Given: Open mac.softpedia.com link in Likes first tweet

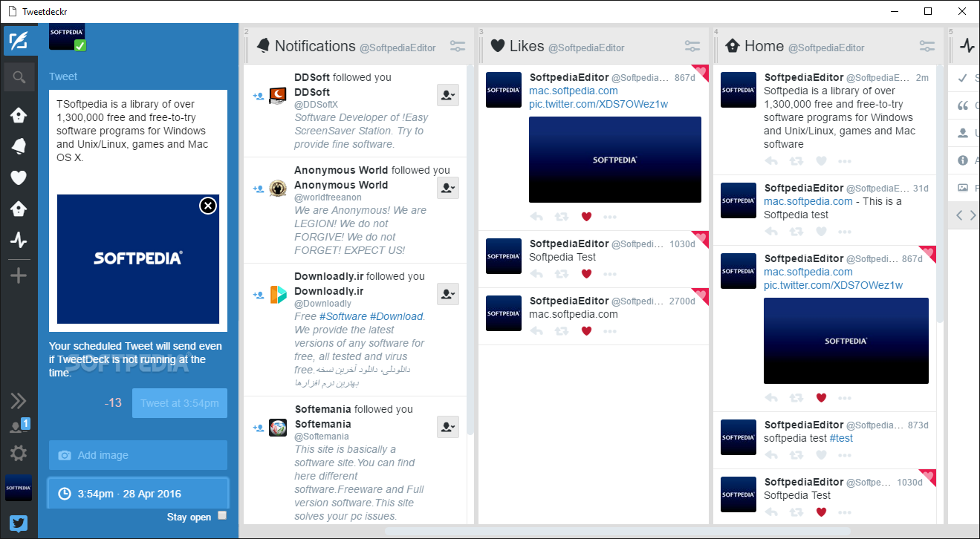Looking at the screenshot, I should click(574, 91).
